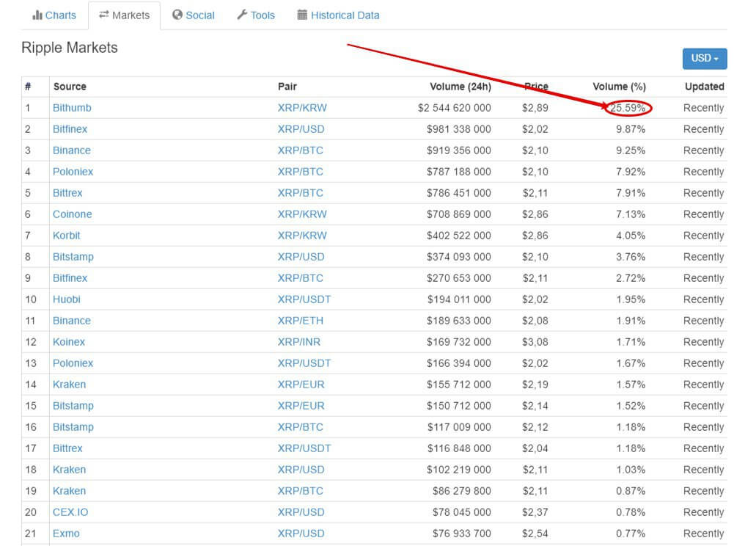
Task: Select the $981 338 000 volume cell
Action: (x=458, y=129)
